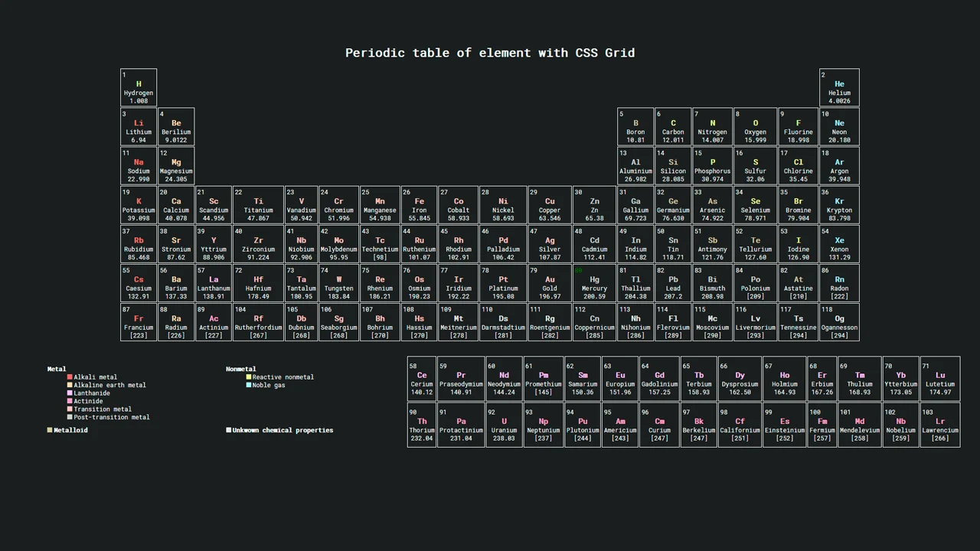Viewport: 980px width, 551px height.
Task: Click the Oganesson element cell
Action: tap(839, 323)
